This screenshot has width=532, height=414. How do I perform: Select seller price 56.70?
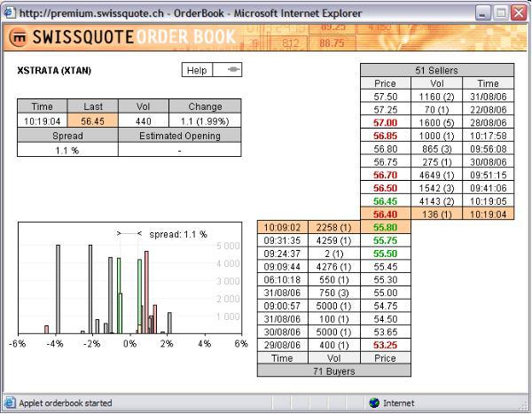pyautogui.click(x=386, y=175)
